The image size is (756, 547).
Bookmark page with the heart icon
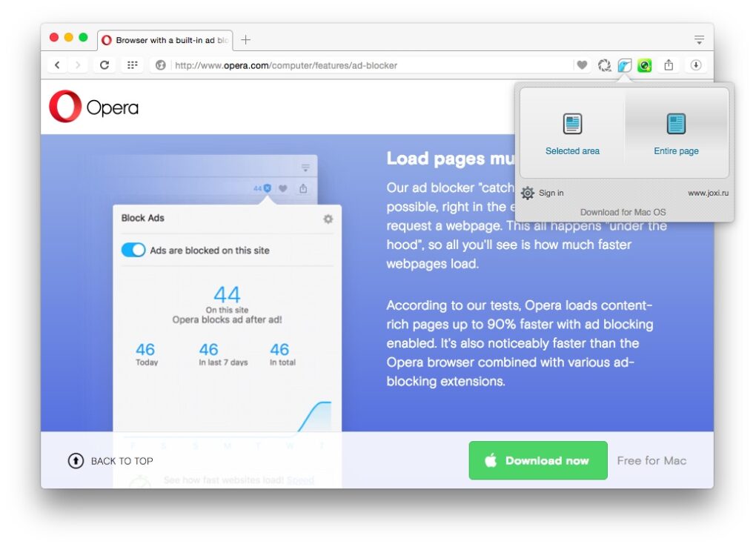point(583,65)
